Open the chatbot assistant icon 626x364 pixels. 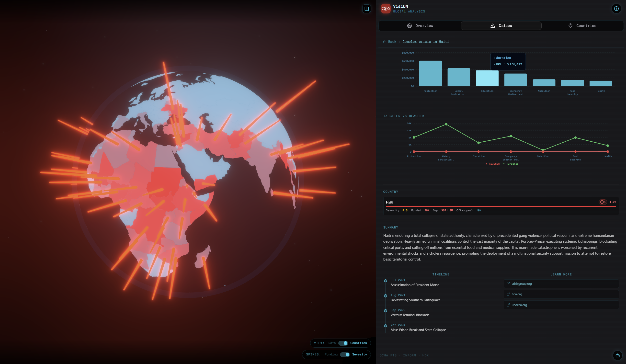point(617,355)
